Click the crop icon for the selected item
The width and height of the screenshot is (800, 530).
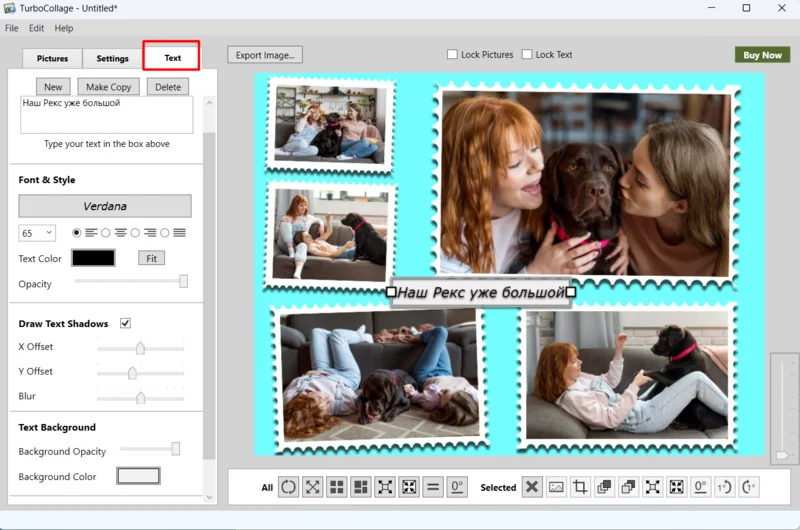(580, 487)
